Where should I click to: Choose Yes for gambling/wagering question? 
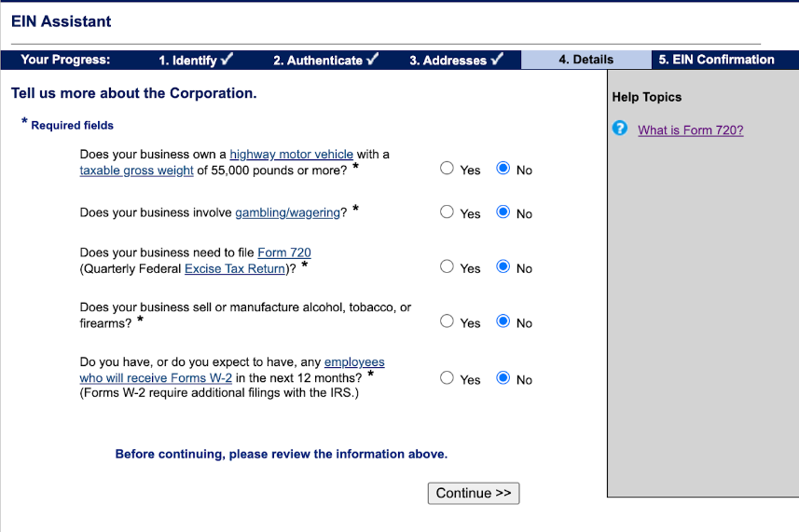point(448,212)
